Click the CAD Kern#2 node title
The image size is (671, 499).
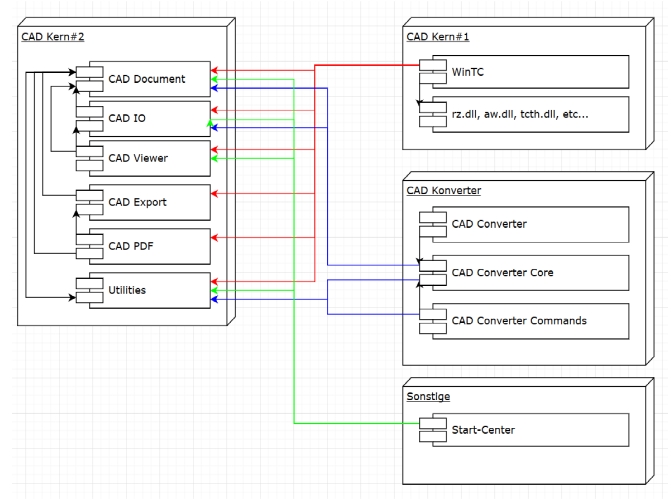point(50,38)
